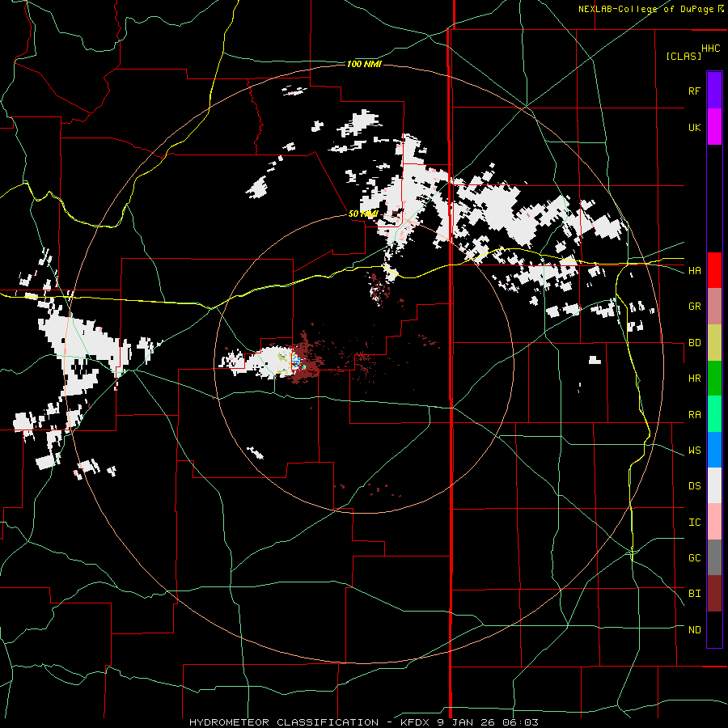Click the DS white legend swatch
Viewport: 728px width, 728px height.
tap(714, 485)
